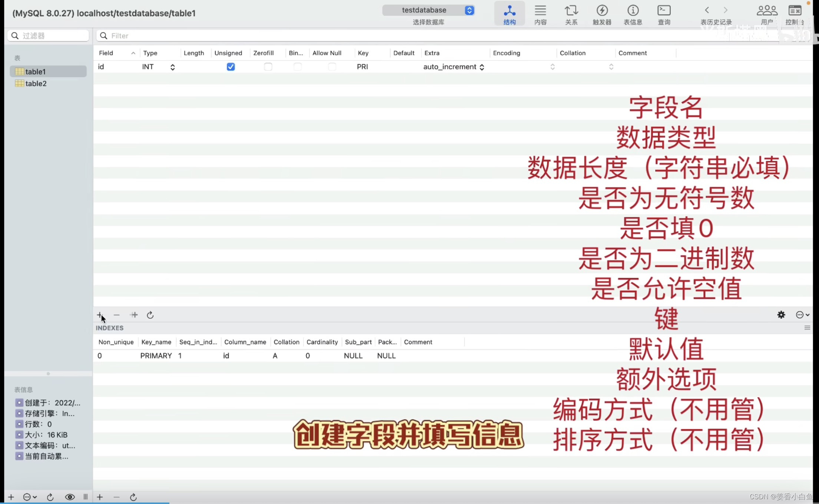Click the 结构 (Structure) tab icon
The height and width of the screenshot is (504, 819).
tap(509, 13)
